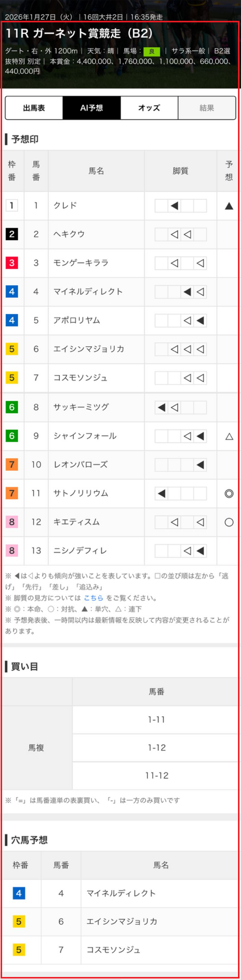Click the ▲ prediction mark for クレド
Image resolution: width=241 pixels, height=980 pixels.
pyautogui.click(x=229, y=206)
